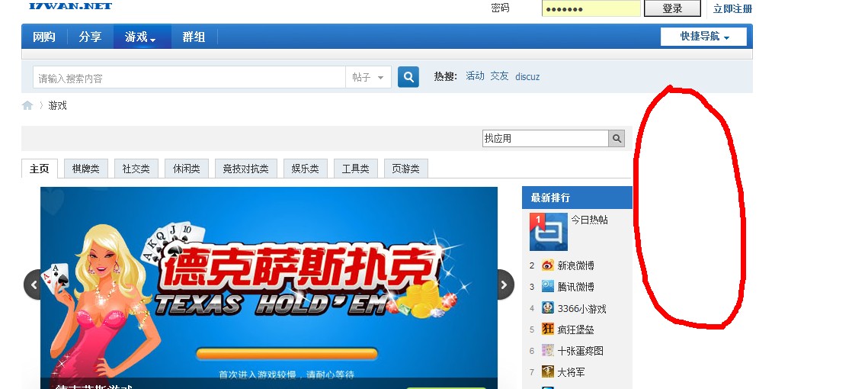Switch to the 工具类 tab
Screen dimensions: 868x389
pyautogui.click(x=355, y=169)
